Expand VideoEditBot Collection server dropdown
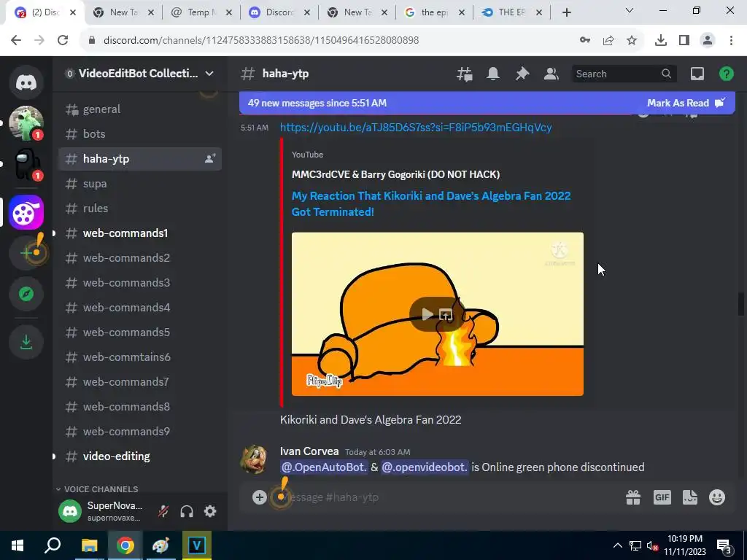747x560 pixels. point(209,74)
